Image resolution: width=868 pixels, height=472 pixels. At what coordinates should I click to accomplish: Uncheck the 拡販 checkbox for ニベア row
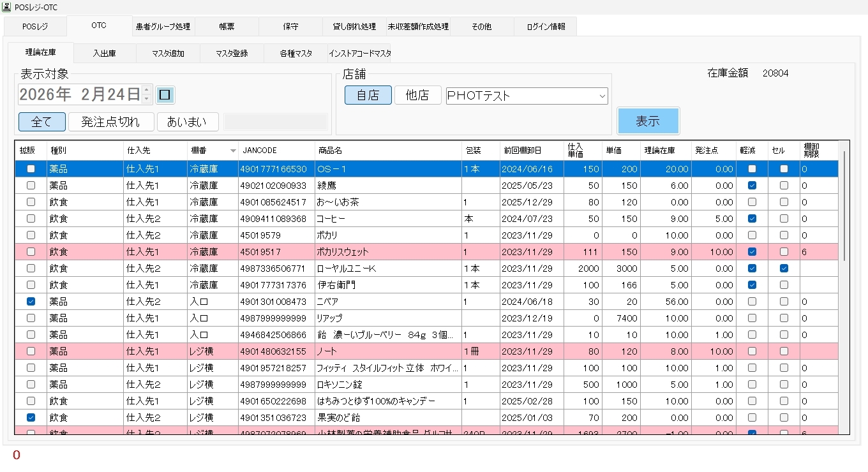pyautogui.click(x=31, y=301)
